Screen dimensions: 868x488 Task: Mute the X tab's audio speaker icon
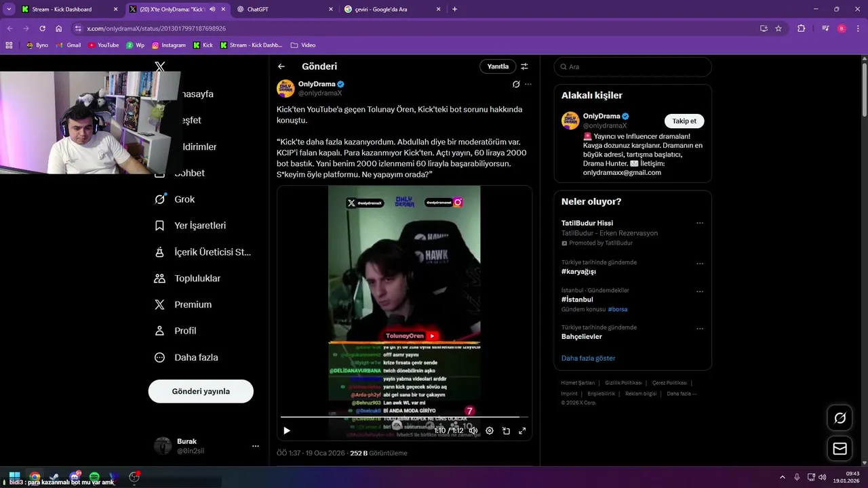click(x=212, y=9)
